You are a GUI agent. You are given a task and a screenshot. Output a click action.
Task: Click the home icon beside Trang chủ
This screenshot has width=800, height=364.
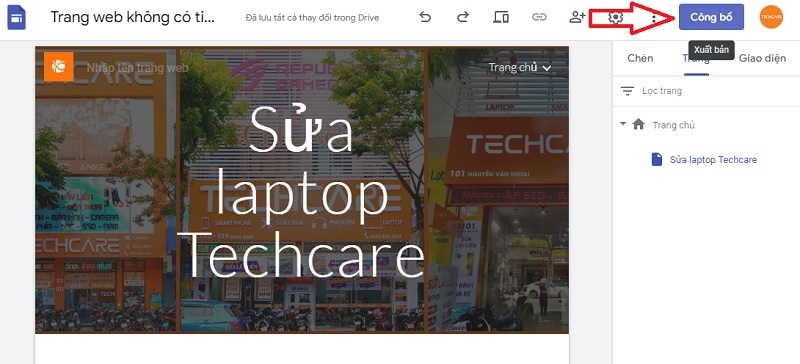pyautogui.click(x=638, y=124)
